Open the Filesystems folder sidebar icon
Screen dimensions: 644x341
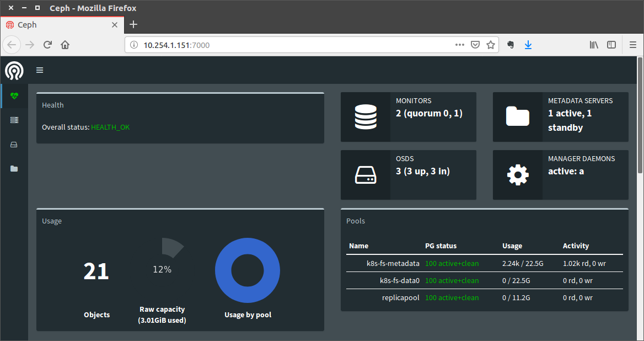(x=14, y=168)
